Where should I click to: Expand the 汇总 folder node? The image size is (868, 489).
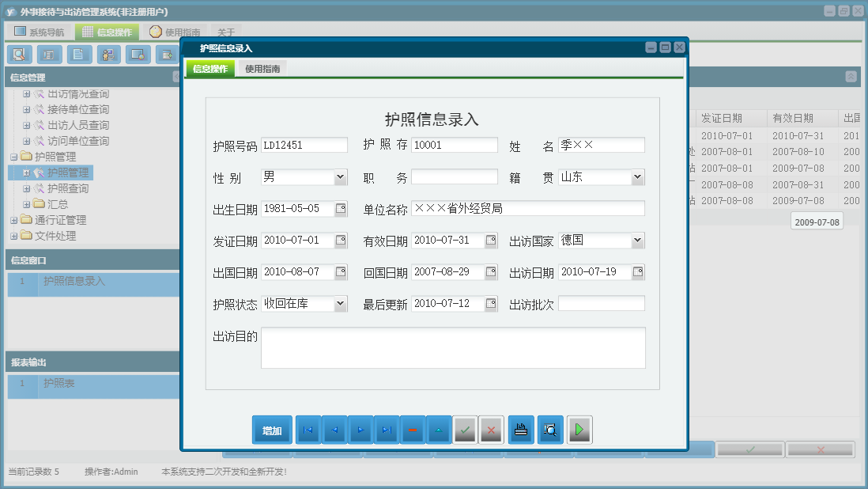click(26, 204)
